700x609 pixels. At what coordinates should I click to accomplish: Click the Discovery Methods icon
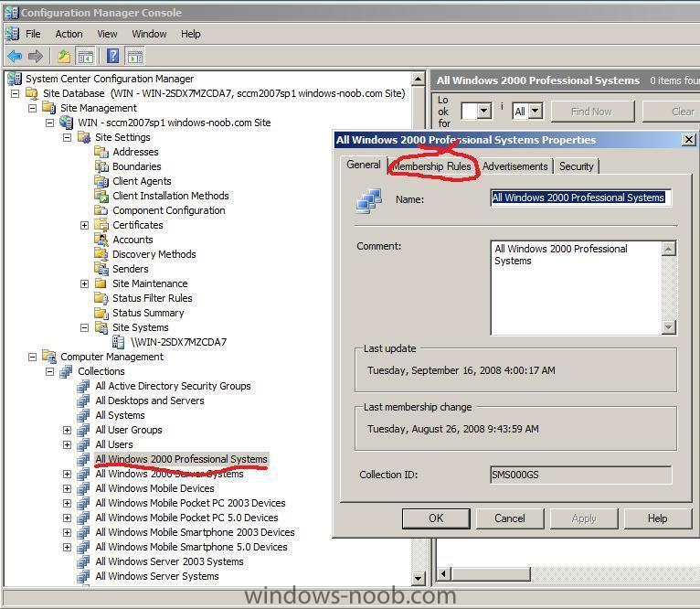click(101, 254)
